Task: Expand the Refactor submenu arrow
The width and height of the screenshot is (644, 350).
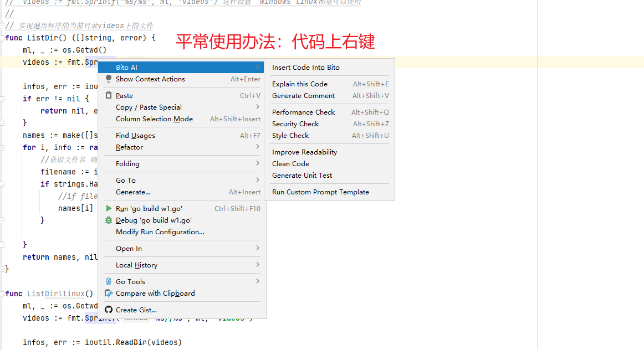Action: click(258, 147)
